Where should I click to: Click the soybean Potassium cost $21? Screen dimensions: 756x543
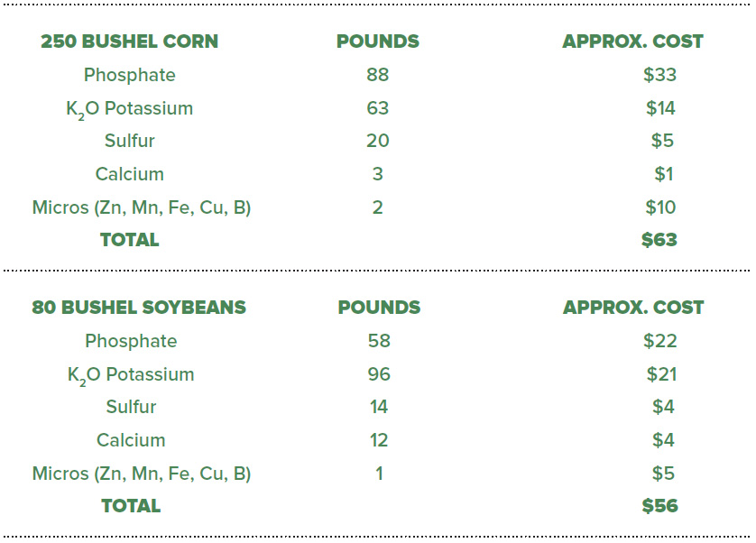[661, 374]
